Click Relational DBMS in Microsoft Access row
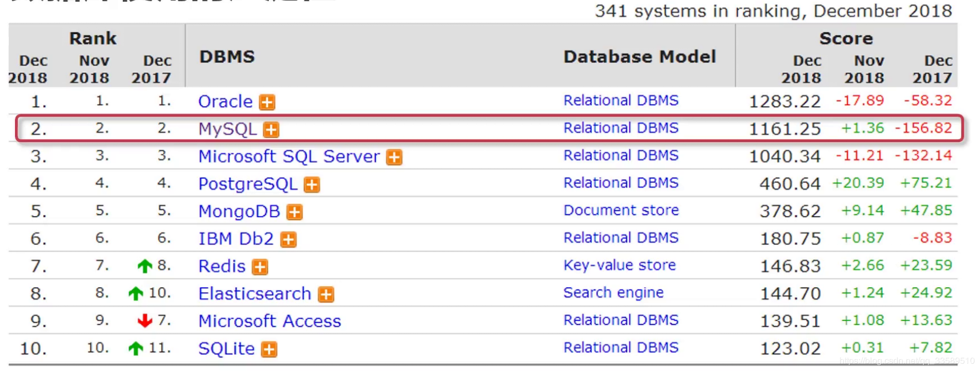 click(621, 320)
